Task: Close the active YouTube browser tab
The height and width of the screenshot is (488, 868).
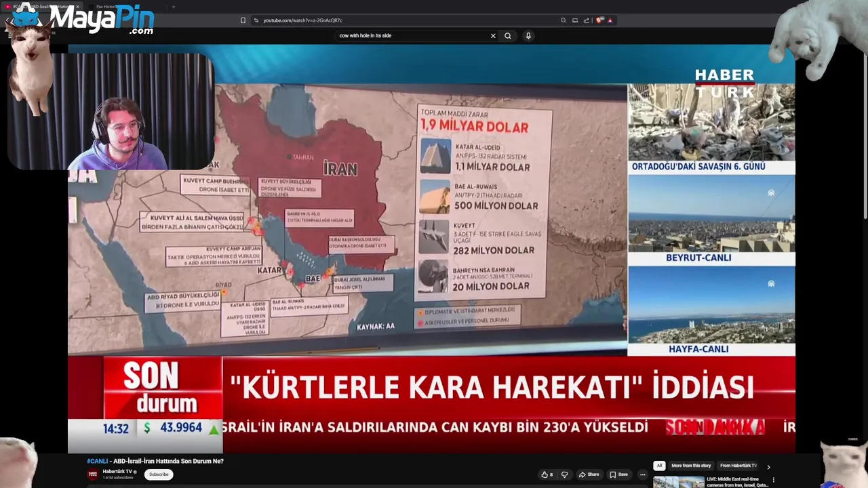Action: click(77, 7)
